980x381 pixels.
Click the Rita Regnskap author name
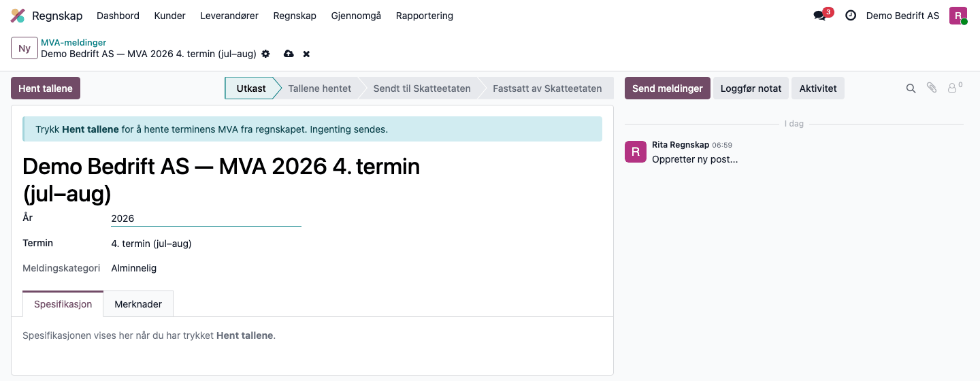[x=681, y=145]
